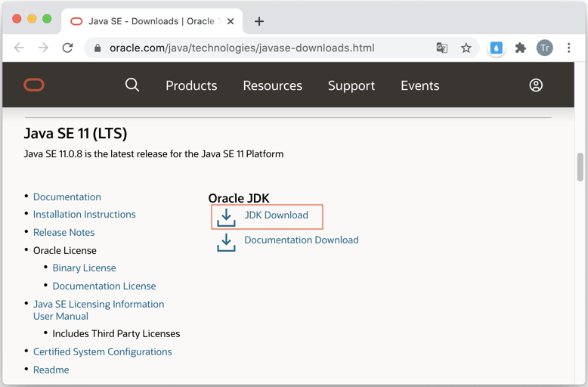The image size is (588, 387).
Task: Open the Products menu
Action: (191, 85)
